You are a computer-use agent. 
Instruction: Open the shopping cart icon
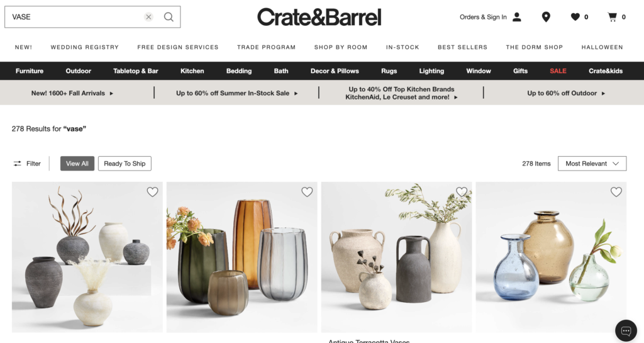pos(613,17)
